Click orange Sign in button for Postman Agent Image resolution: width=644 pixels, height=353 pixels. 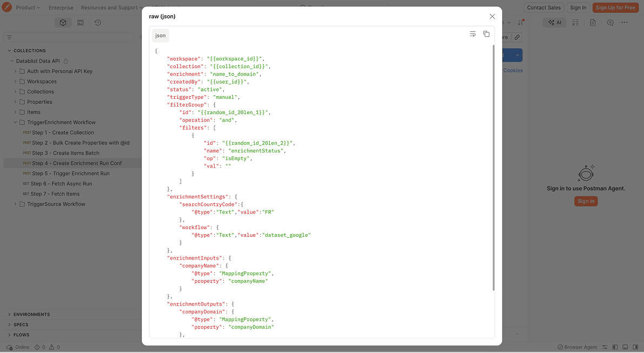(x=586, y=201)
